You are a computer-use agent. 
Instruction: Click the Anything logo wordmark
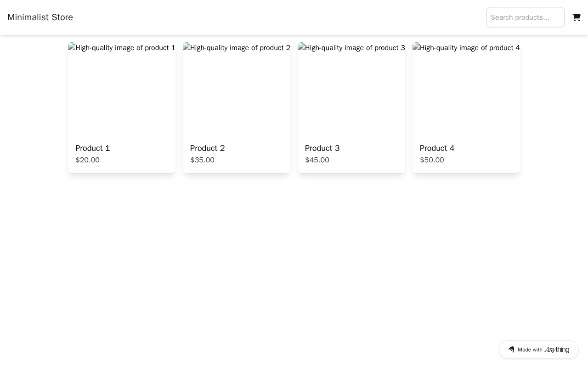point(557,350)
